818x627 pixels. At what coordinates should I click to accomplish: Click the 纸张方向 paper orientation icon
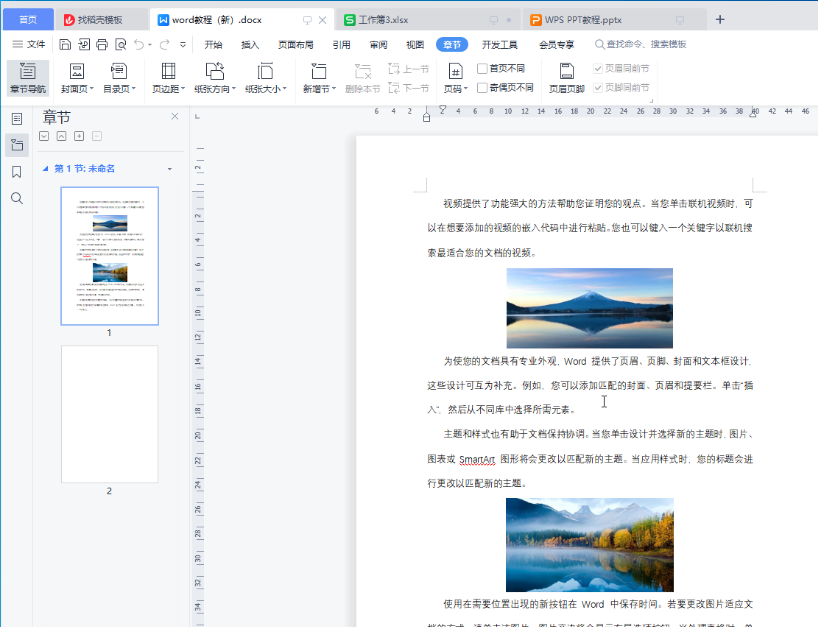coord(214,71)
